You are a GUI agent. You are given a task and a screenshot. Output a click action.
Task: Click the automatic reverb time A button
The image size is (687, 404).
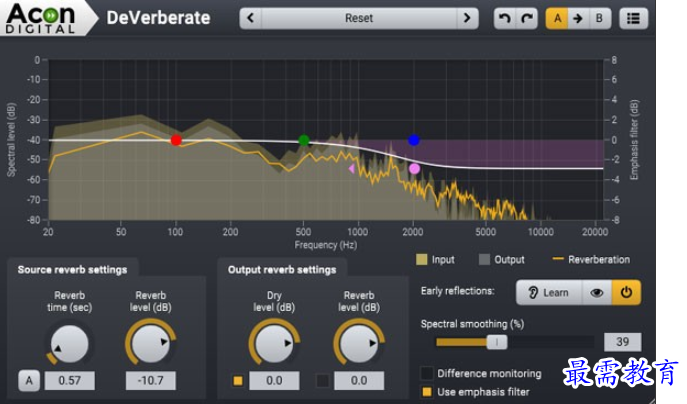[x=29, y=380]
